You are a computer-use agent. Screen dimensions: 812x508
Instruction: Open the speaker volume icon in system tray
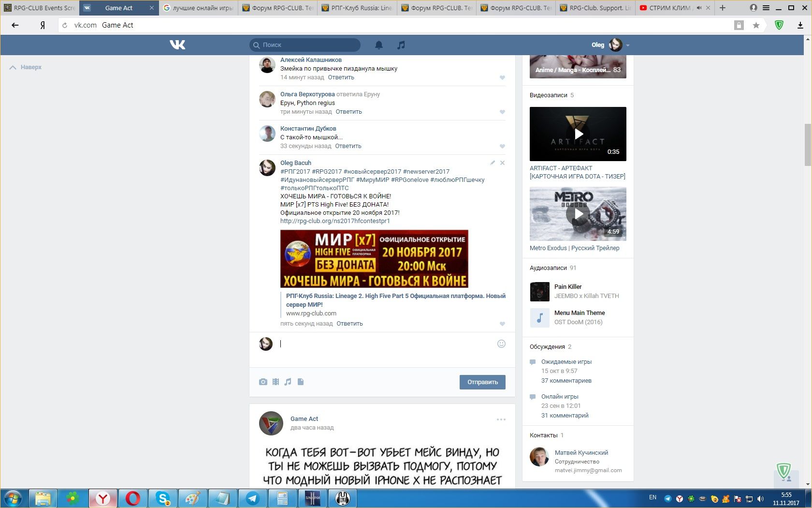[760, 499]
